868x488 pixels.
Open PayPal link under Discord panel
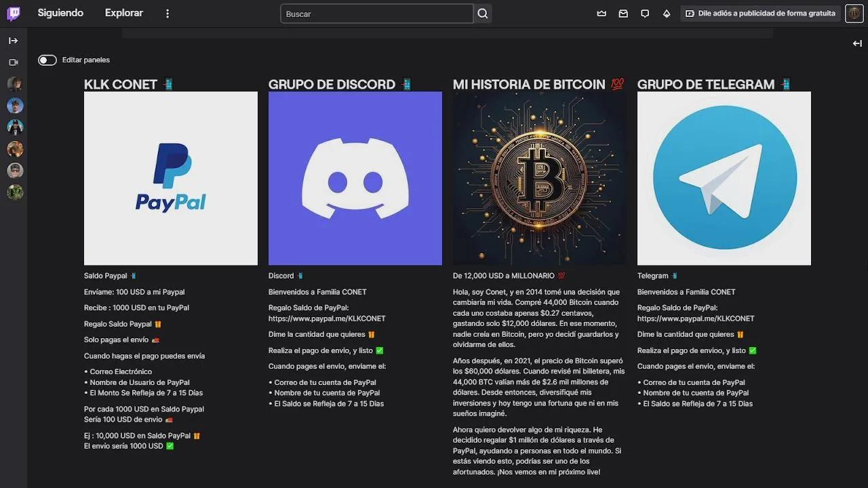point(327,319)
